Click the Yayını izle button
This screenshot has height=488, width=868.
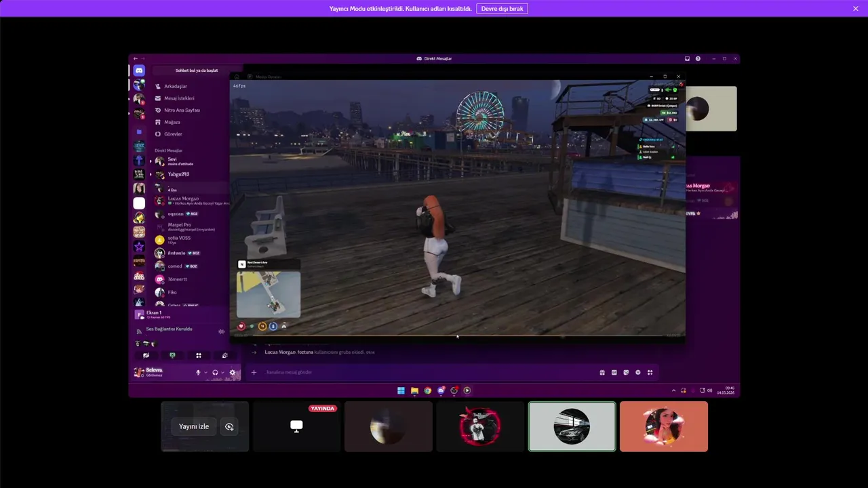click(194, 426)
